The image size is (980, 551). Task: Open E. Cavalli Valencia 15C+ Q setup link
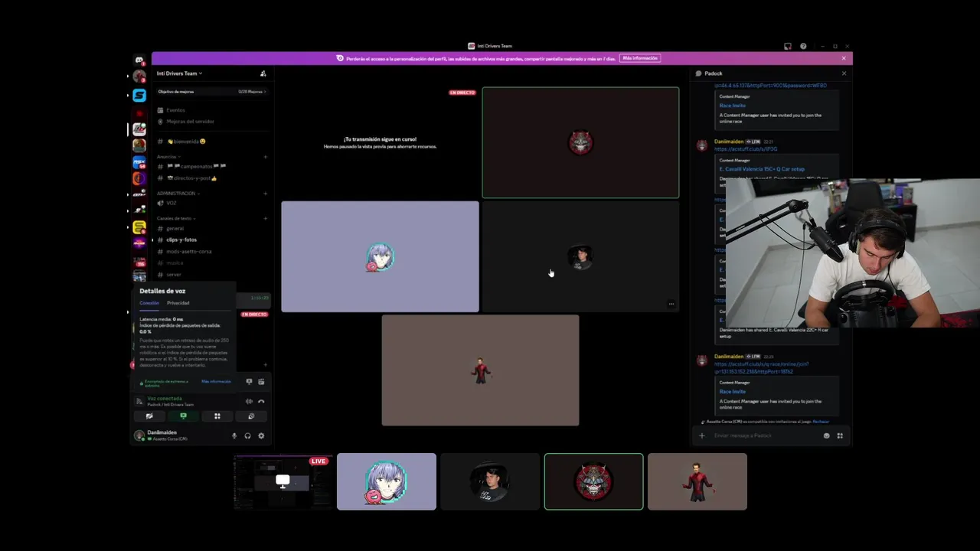[x=762, y=168]
